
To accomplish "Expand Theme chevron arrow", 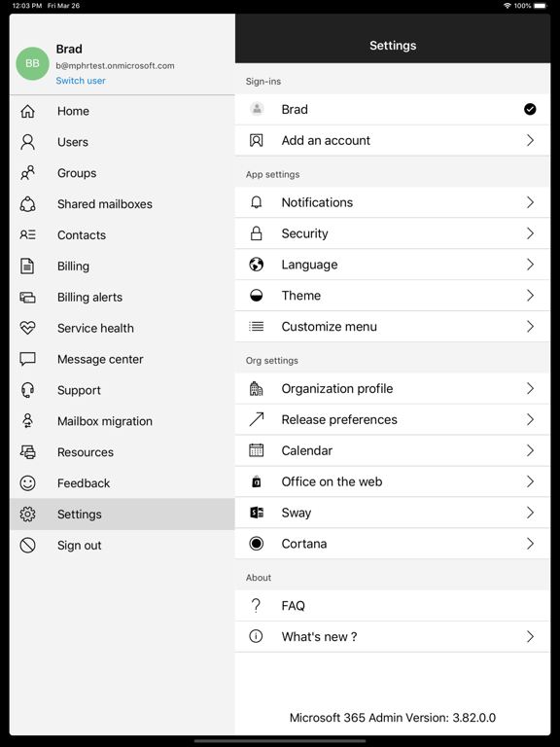I will (x=530, y=296).
